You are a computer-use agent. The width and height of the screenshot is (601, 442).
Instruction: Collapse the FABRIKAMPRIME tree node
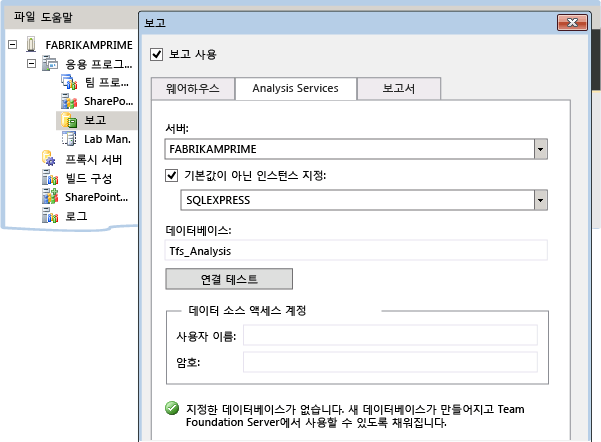12,44
